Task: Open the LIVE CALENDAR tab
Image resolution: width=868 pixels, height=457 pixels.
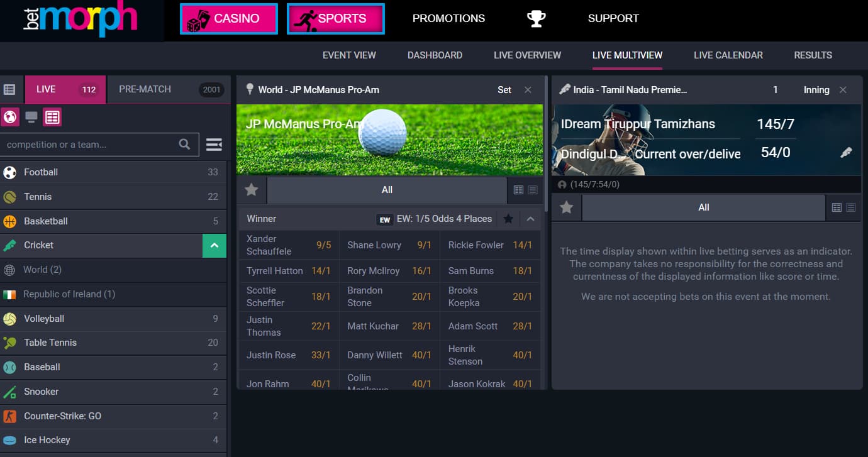Action: coord(728,55)
